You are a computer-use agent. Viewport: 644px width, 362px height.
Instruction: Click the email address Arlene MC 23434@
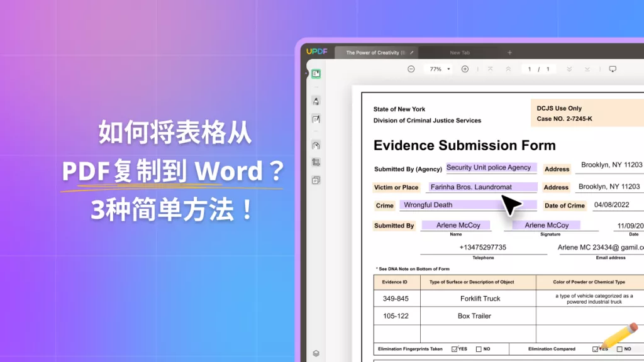point(601,248)
